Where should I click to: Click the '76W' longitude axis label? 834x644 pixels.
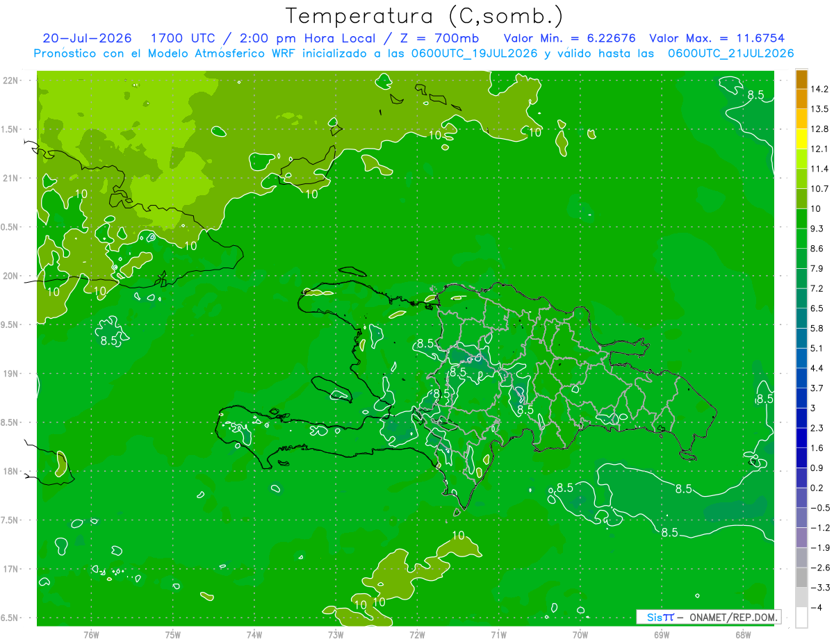[91, 634]
